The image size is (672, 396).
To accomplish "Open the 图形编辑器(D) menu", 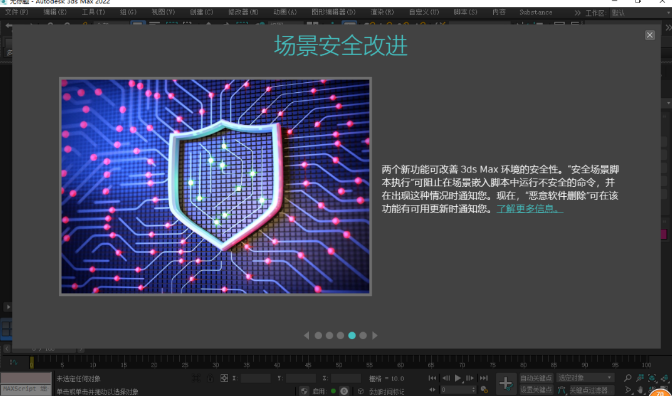I will tap(333, 12).
